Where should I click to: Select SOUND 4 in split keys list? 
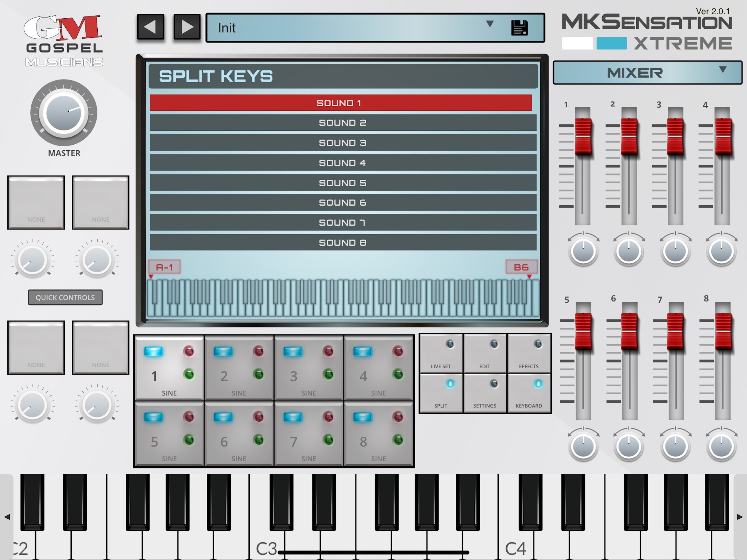coord(343,163)
